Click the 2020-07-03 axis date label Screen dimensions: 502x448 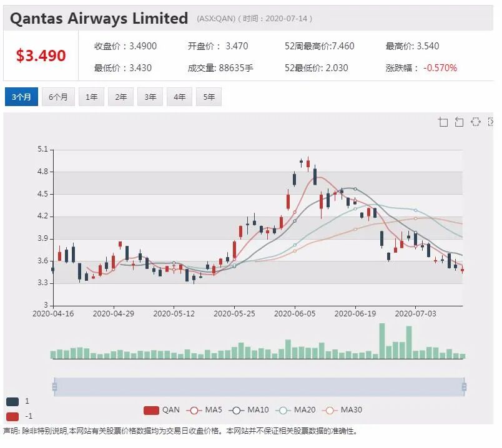pos(416,314)
